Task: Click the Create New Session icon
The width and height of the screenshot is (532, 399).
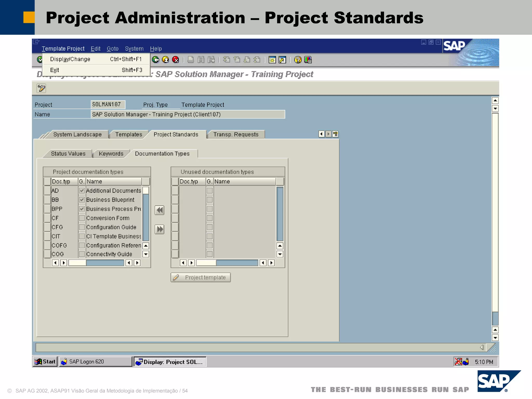Action: coord(272,60)
